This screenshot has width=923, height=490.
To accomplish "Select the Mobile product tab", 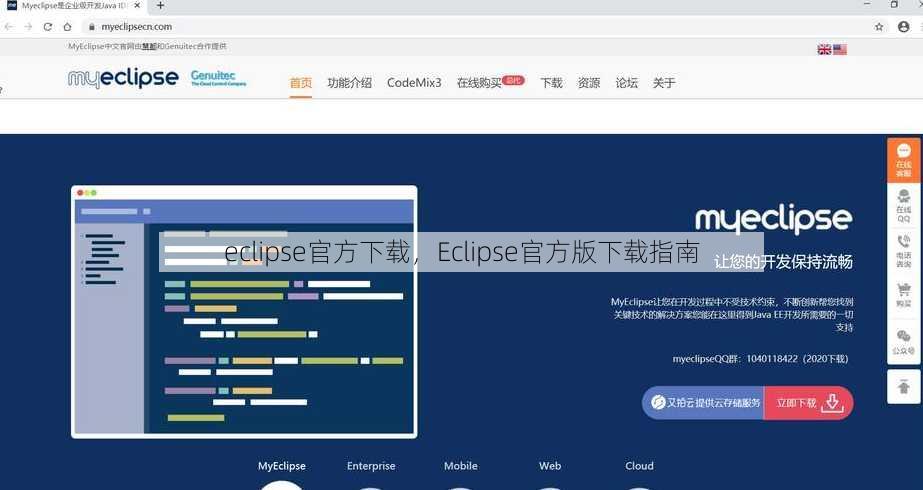I will click(461, 466).
